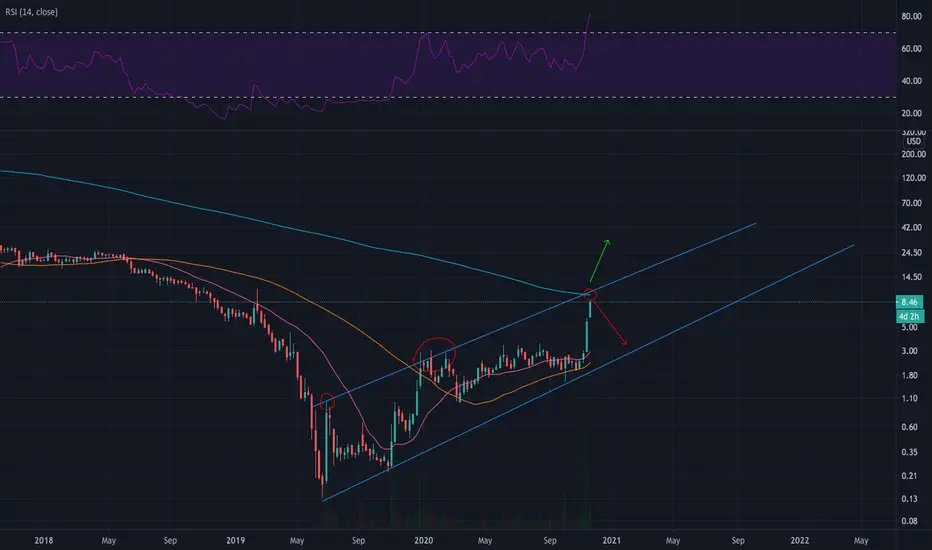Click the 200.00 price axis label
Image resolution: width=932 pixels, height=550 pixels.
pyautogui.click(x=914, y=154)
